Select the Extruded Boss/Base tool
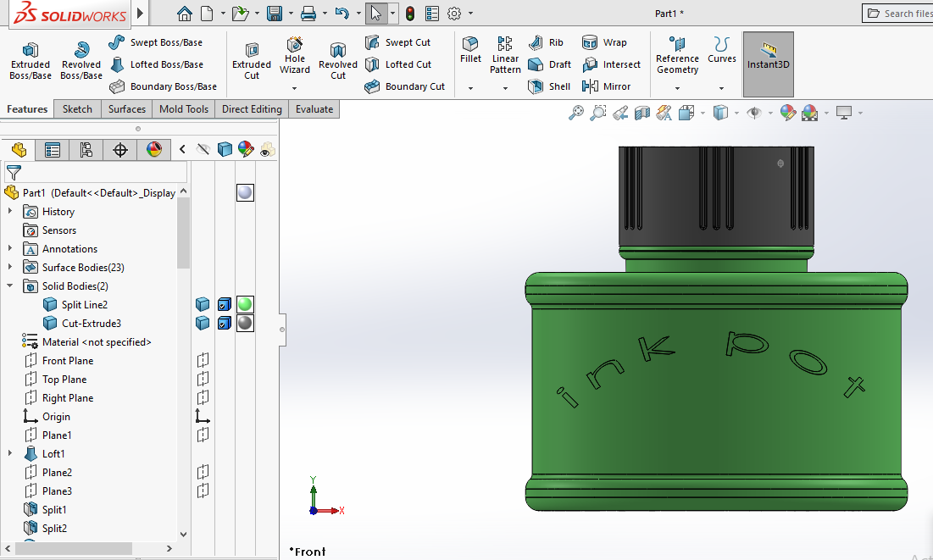The image size is (933, 560). coord(31,61)
